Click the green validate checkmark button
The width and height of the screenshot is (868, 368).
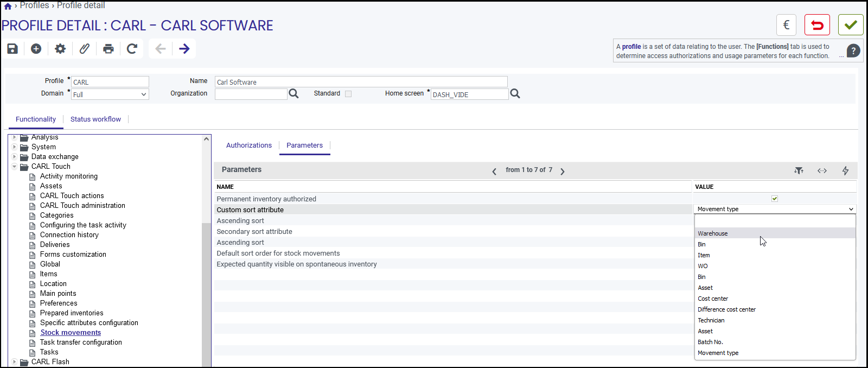[x=851, y=25]
